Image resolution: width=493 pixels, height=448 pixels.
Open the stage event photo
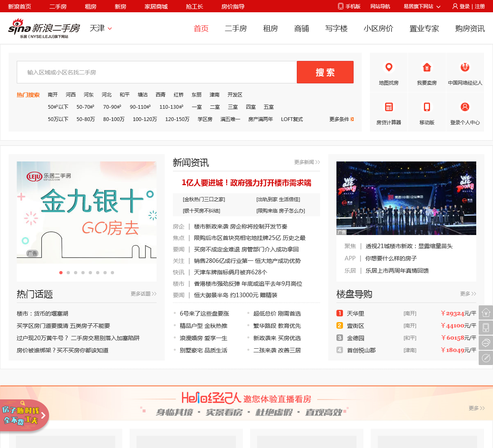(x=406, y=198)
